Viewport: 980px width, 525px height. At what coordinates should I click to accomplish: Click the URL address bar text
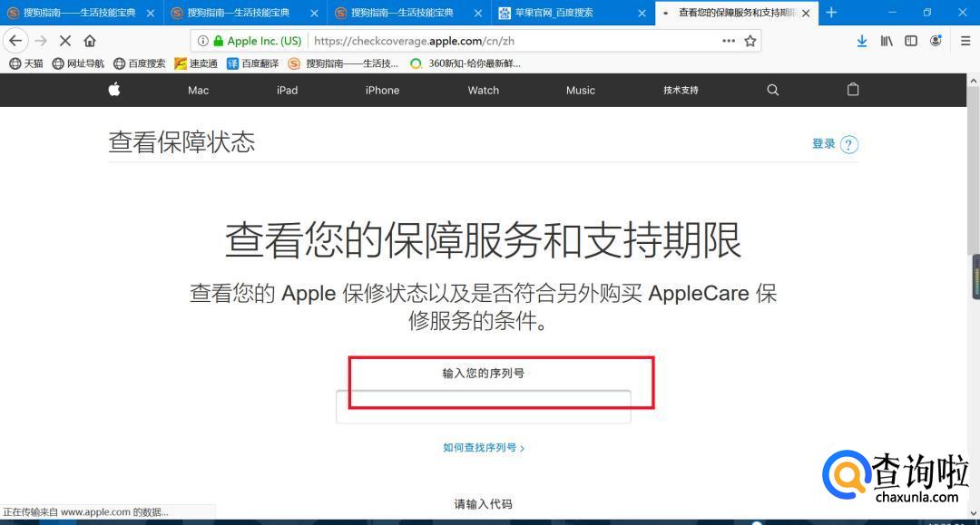(414, 41)
